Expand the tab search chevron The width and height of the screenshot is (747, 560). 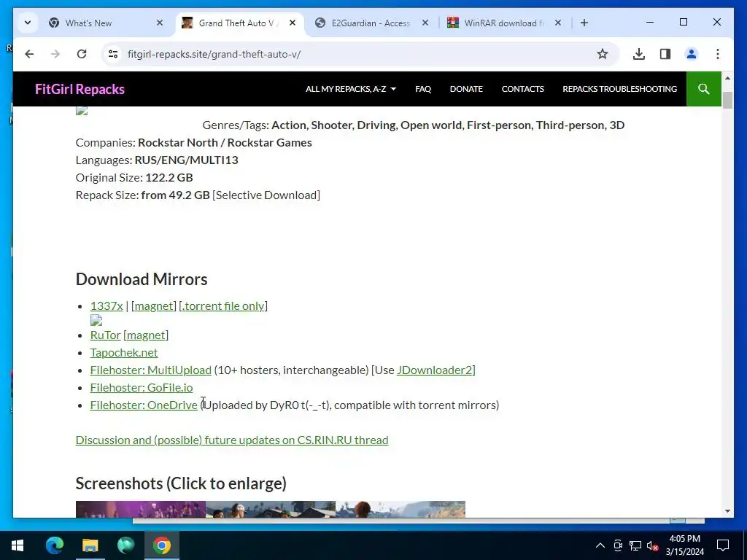28,23
